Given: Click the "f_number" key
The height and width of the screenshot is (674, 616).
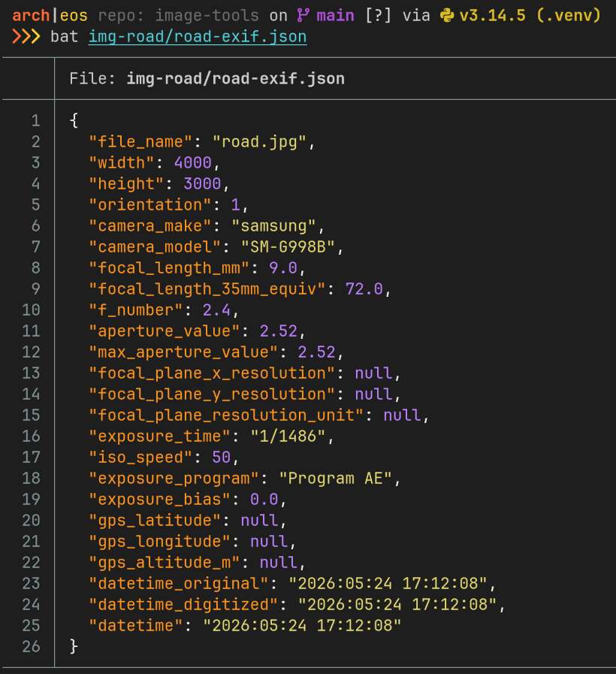Looking at the screenshot, I should 135,310.
